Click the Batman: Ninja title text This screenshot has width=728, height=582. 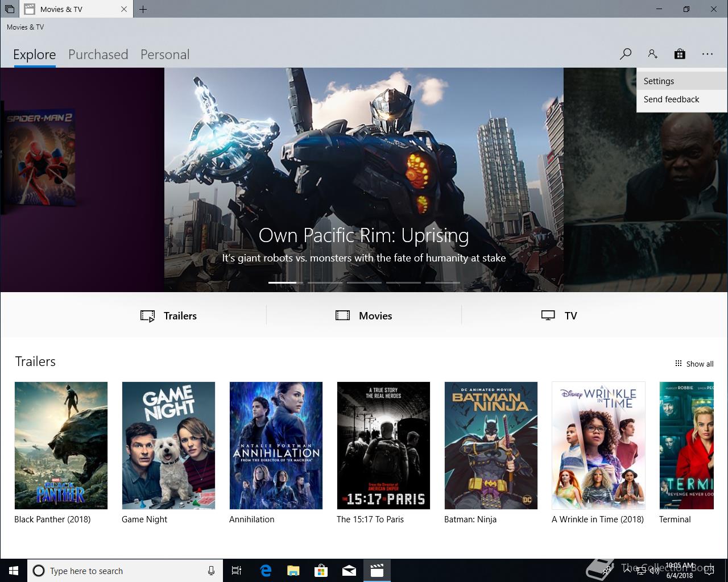[470, 519]
